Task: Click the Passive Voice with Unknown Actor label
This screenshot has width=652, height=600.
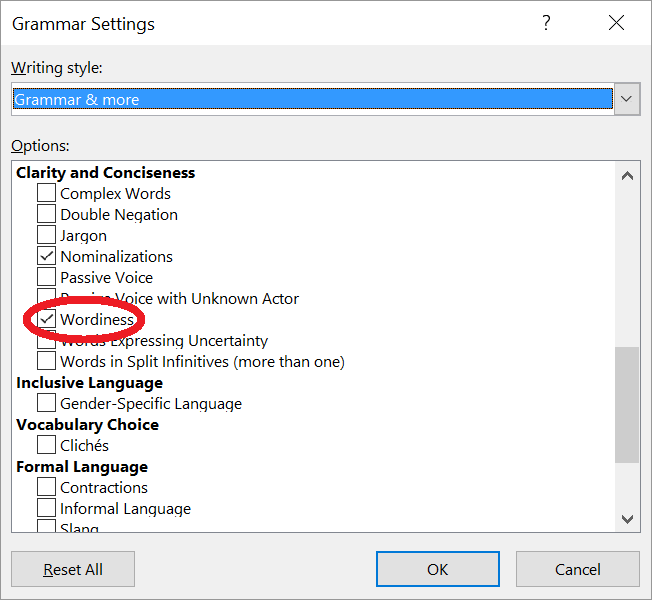Action: [x=180, y=299]
